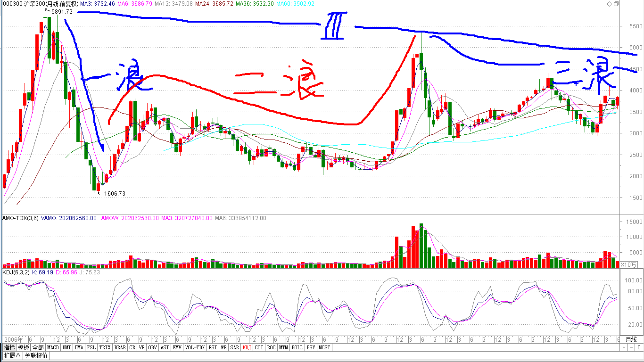Viewport: 644px width, 362px height.
Task: Switch indicator to VOL-TDX
Action: tap(195, 347)
